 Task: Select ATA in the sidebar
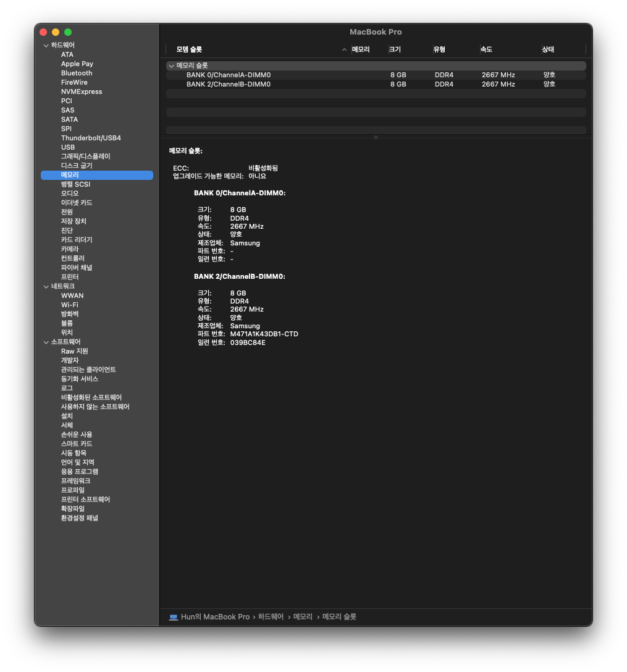(x=67, y=55)
